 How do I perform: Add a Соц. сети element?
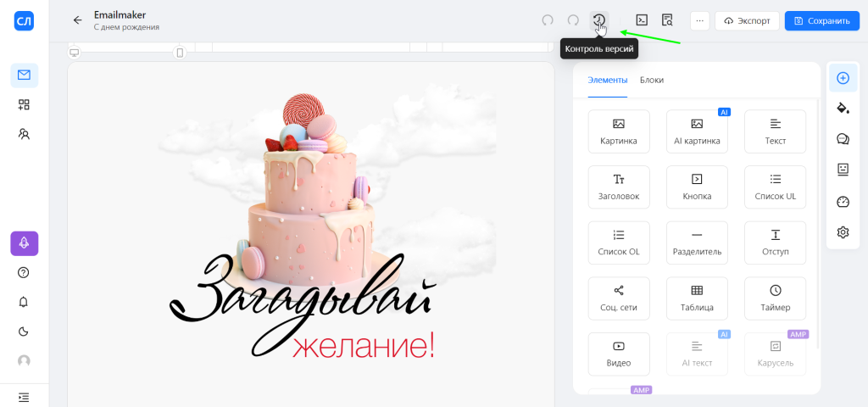tap(619, 298)
